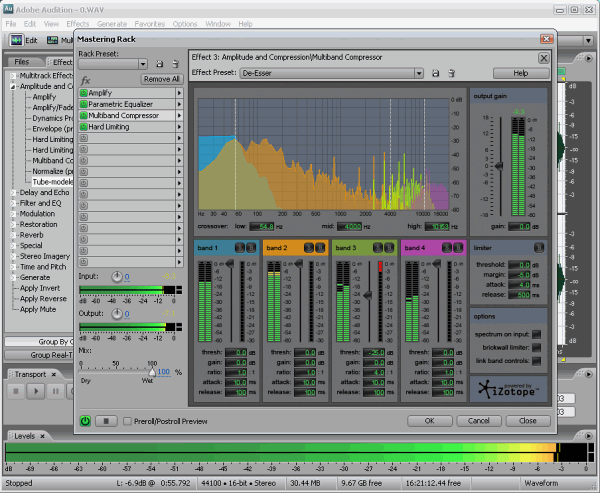Viewport: 600px width, 493px height.
Task: Click the Help button
Action: coord(519,73)
